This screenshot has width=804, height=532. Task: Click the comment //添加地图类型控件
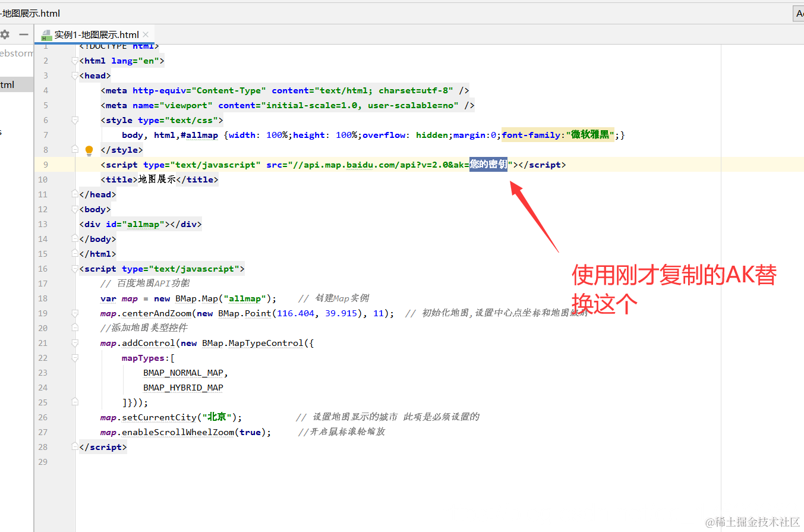(x=144, y=328)
